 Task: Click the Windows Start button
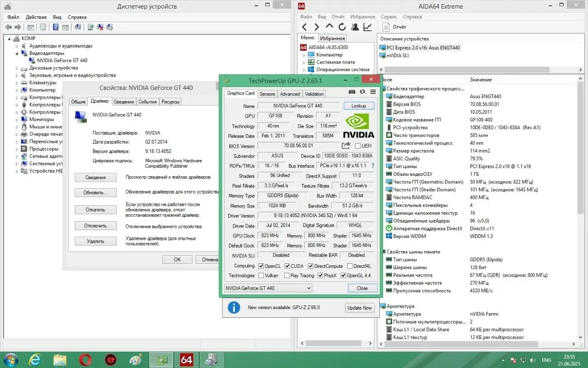point(10,360)
